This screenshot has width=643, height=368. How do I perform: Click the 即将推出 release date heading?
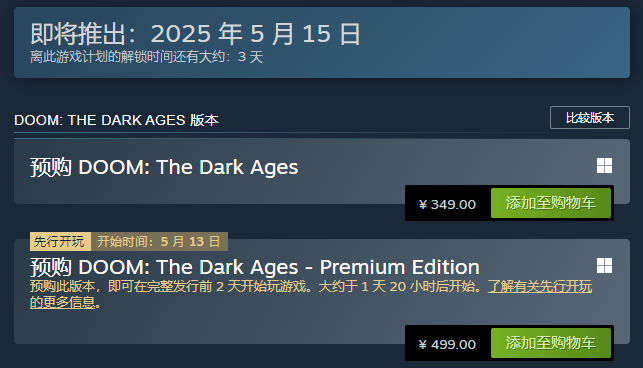195,34
